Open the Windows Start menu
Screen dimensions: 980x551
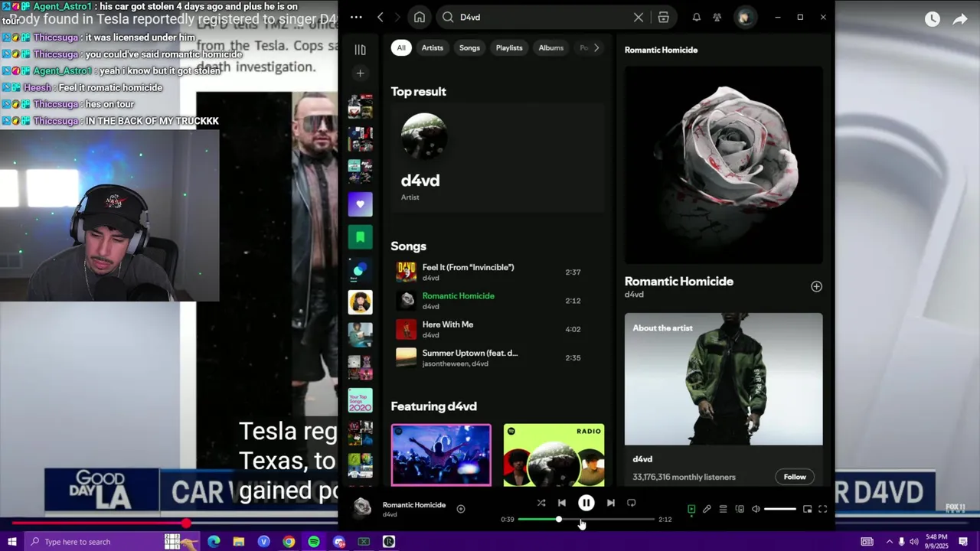pyautogui.click(x=11, y=542)
